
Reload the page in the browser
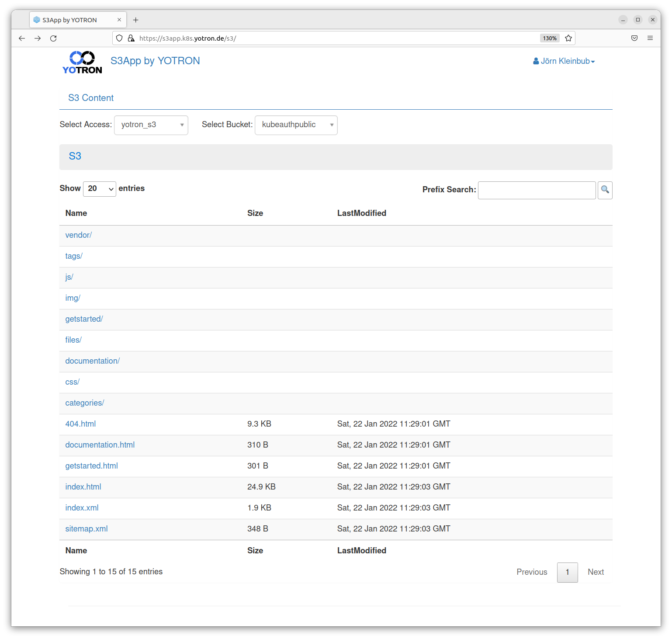53,38
